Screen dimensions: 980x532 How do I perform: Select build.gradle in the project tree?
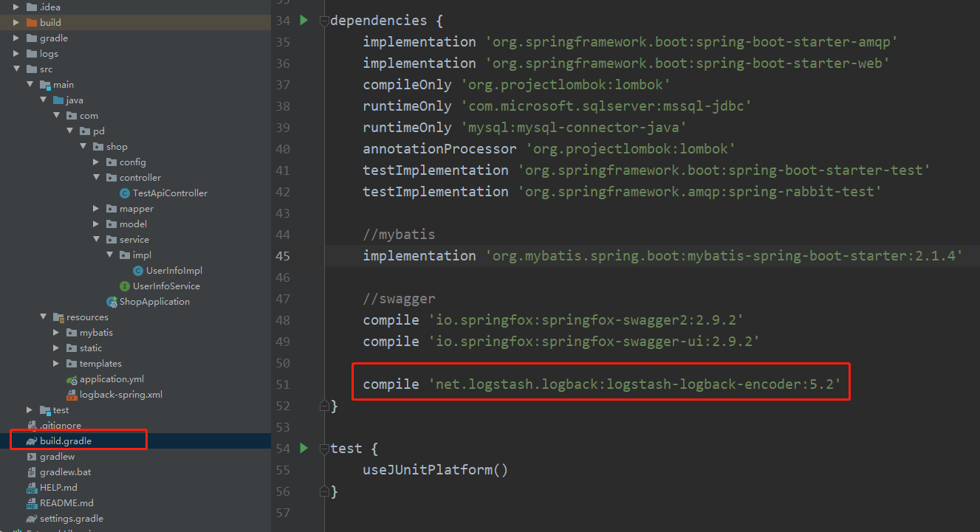[x=66, y=441]
